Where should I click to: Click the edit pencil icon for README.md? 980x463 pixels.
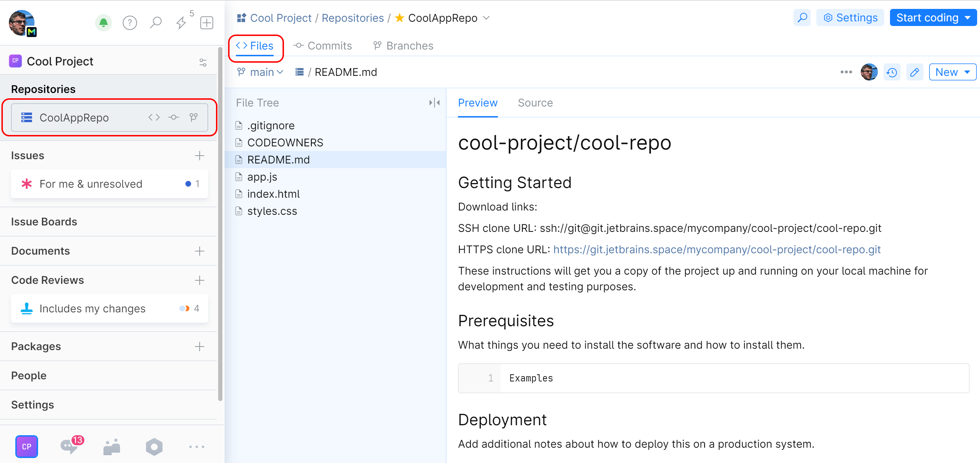tap(915, 73)
